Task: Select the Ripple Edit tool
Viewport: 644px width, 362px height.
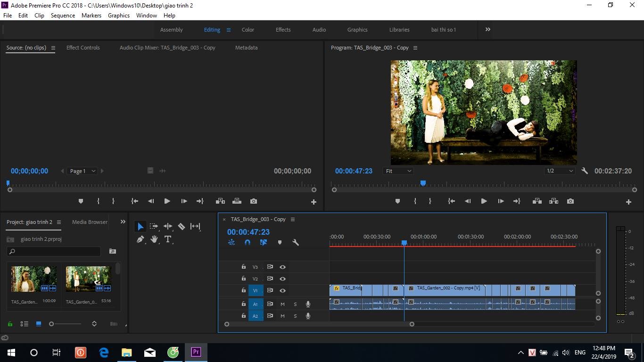Action: pyautogui.click(x=168, y=226)
